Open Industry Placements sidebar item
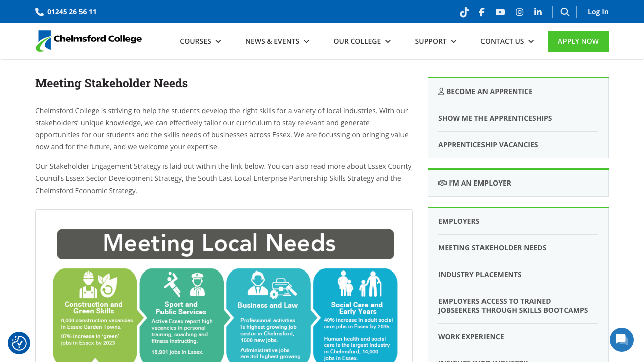Screen dimensions: 644x362 [x=479, y=275]
